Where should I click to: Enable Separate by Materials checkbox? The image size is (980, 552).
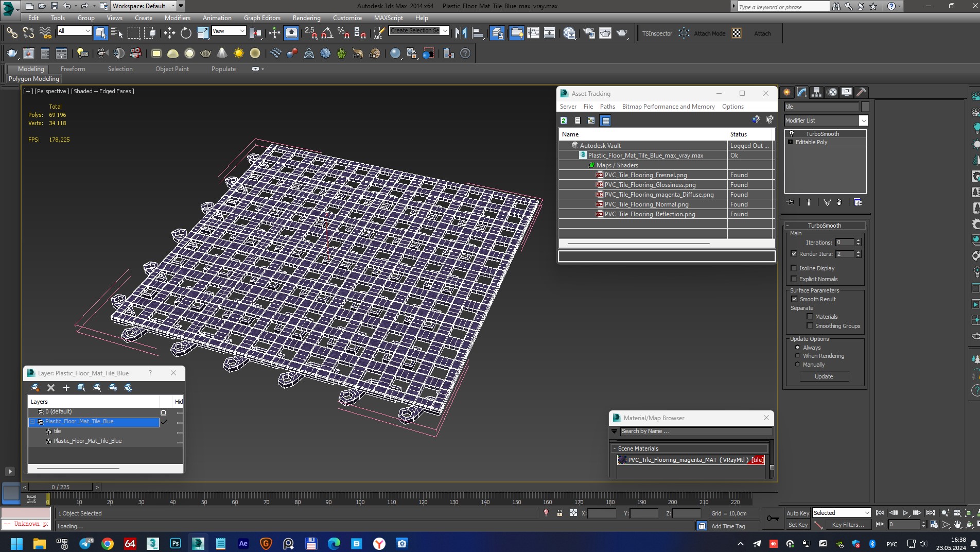tap(810, 317)
